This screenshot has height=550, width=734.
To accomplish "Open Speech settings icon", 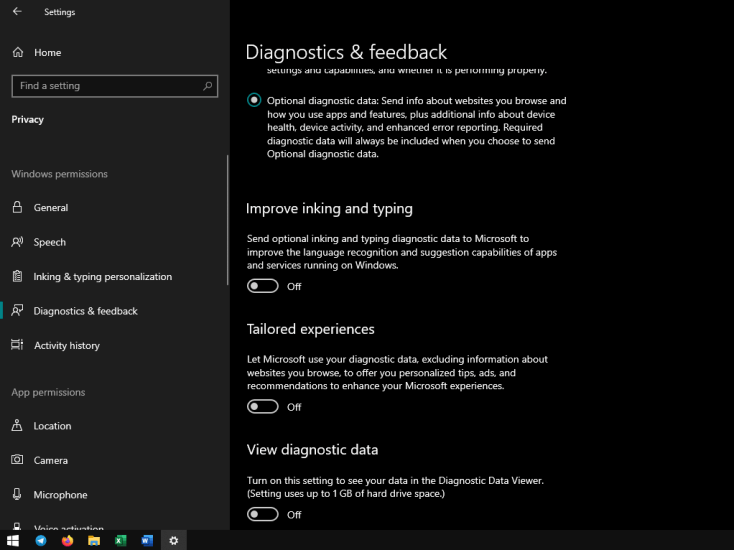I will (x=17, y=242).
